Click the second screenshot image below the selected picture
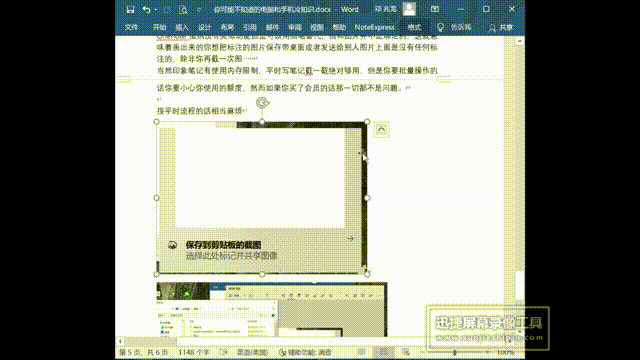The height and width of the screenshot is (360, 640). point(272,309)
